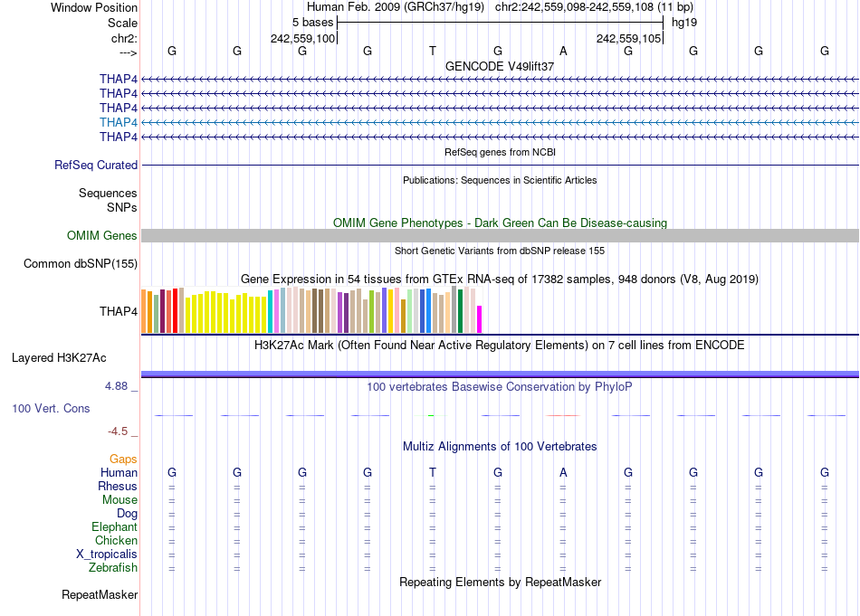
Task: Click the Rhesus alignment row label
Action: point(118,486)
